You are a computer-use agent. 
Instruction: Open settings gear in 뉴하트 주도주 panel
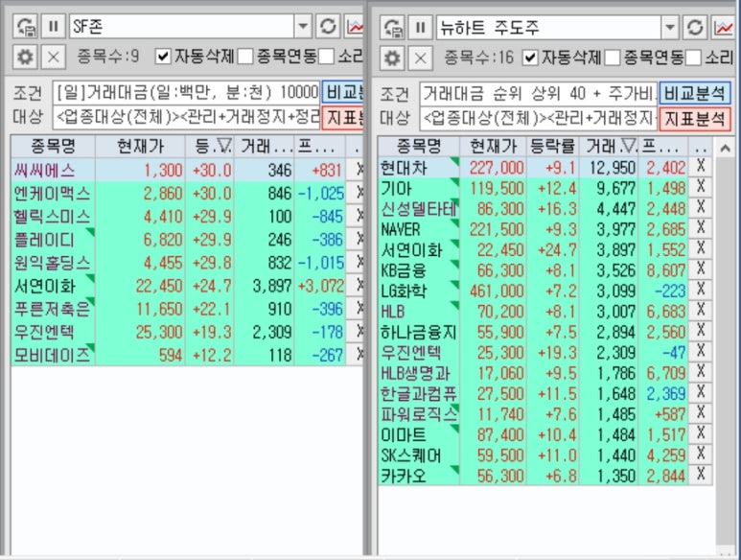[x=392, y=58]
